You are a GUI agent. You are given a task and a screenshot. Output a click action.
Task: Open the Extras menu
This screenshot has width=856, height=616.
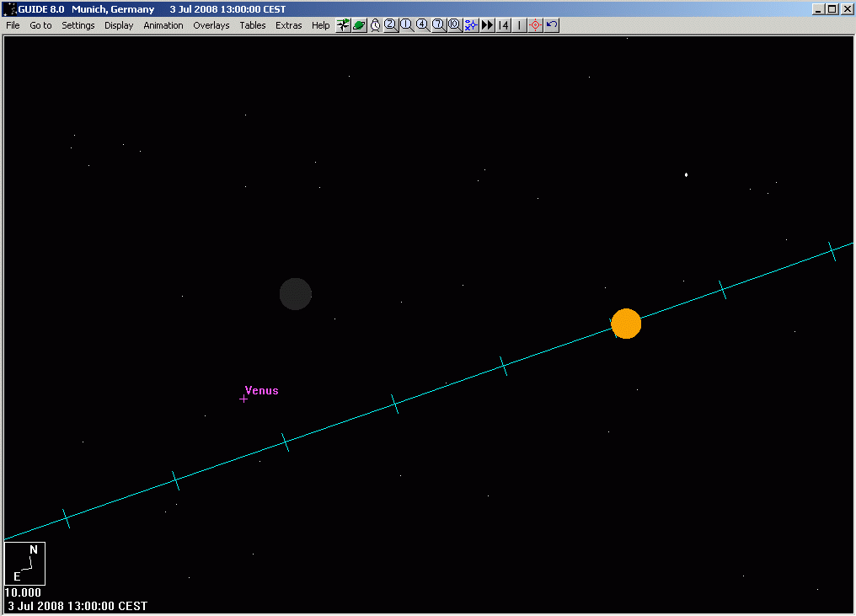[x=289, y=25]
